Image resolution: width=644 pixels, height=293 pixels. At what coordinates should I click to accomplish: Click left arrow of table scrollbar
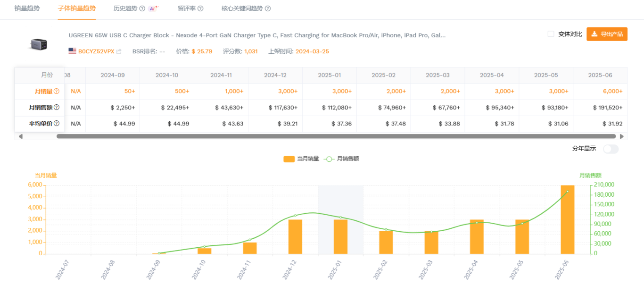pos(20,136)
